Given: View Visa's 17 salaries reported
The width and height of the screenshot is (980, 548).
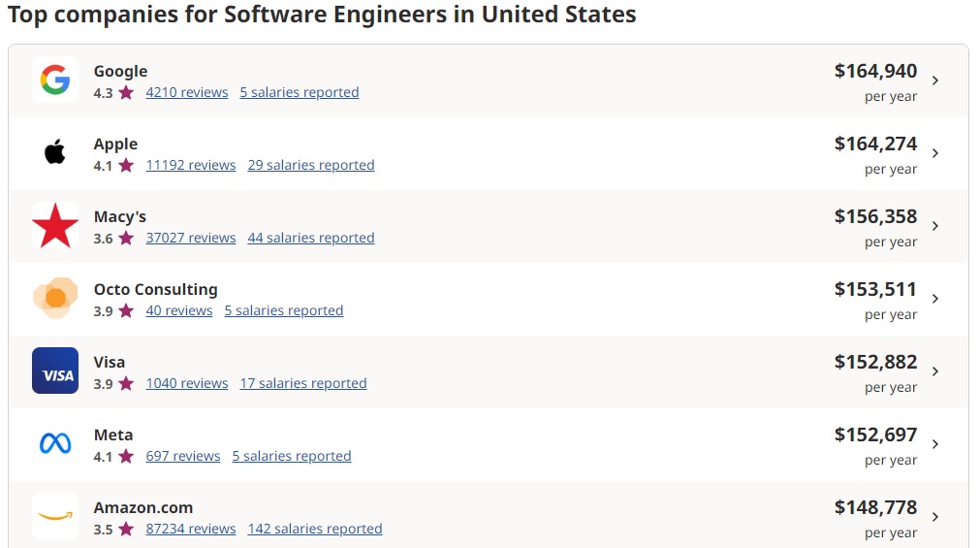Looking at the screenshot, I should (x=303, y=383).
